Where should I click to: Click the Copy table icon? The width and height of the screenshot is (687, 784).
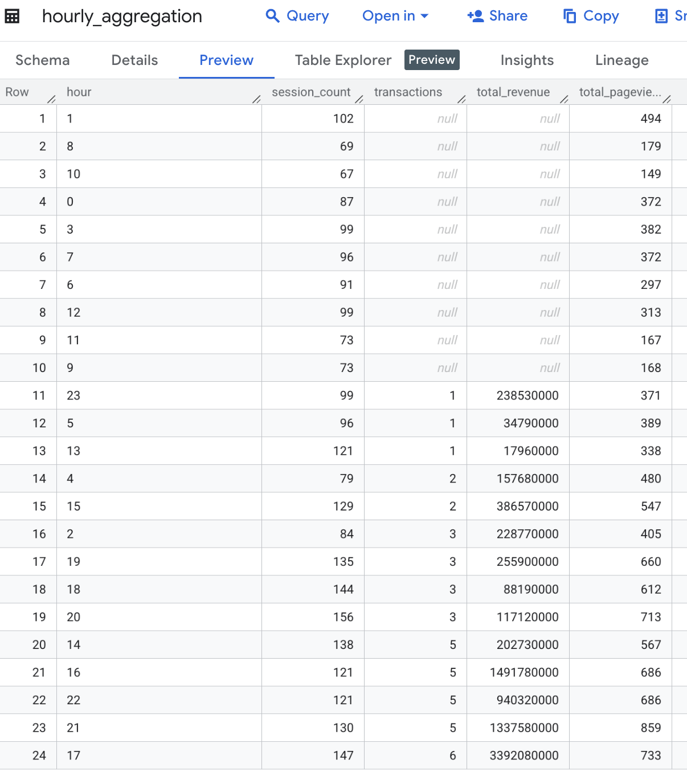(570, 16)
